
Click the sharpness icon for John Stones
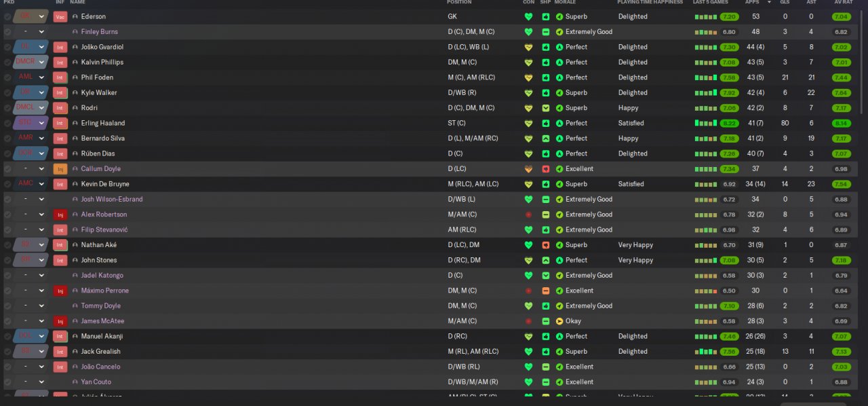click(x=546, y=260)
